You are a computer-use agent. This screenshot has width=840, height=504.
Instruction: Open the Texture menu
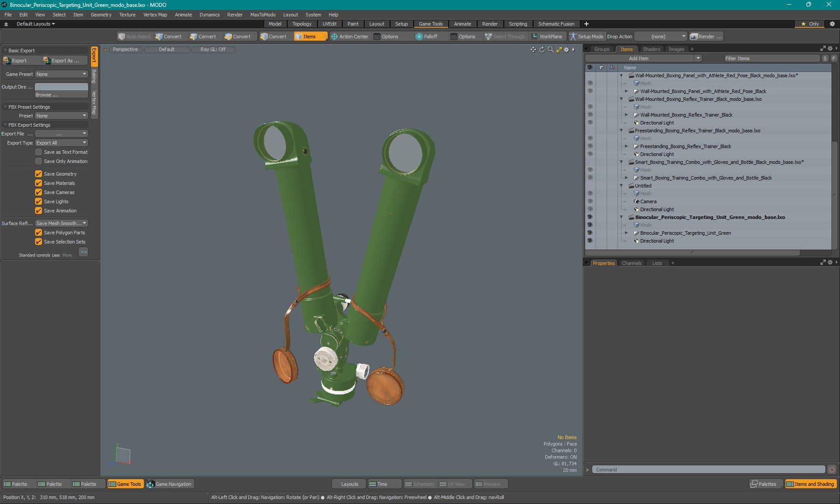point(127,14)
